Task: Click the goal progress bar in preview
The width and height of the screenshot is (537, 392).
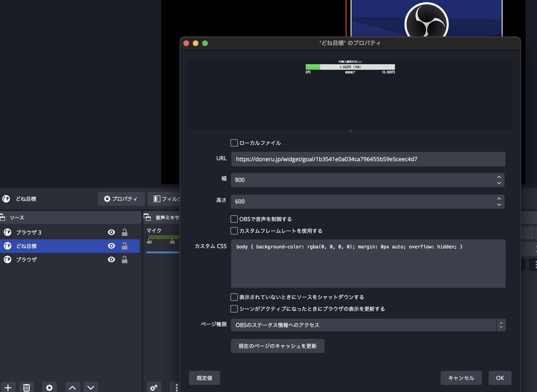Action: (350, 67)
